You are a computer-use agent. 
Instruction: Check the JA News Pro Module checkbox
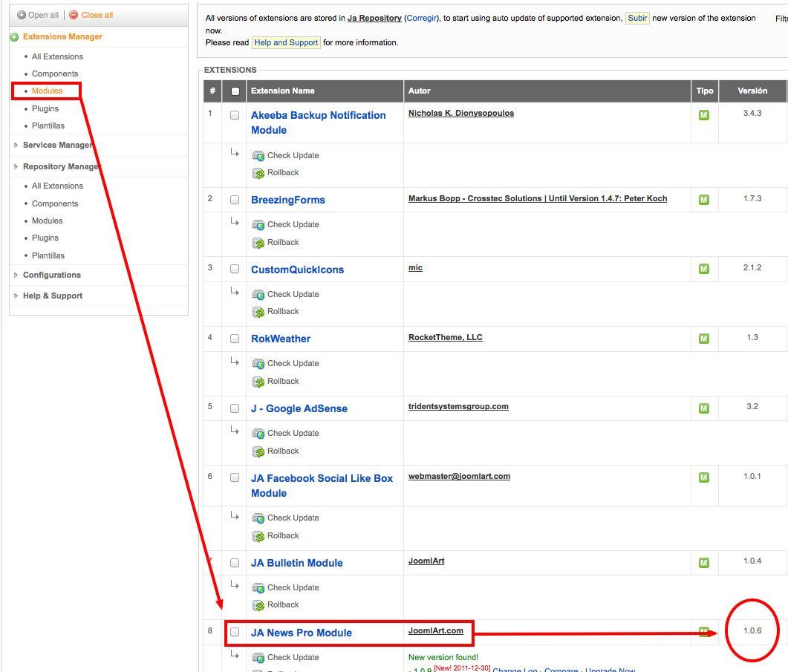pos(235,633)
